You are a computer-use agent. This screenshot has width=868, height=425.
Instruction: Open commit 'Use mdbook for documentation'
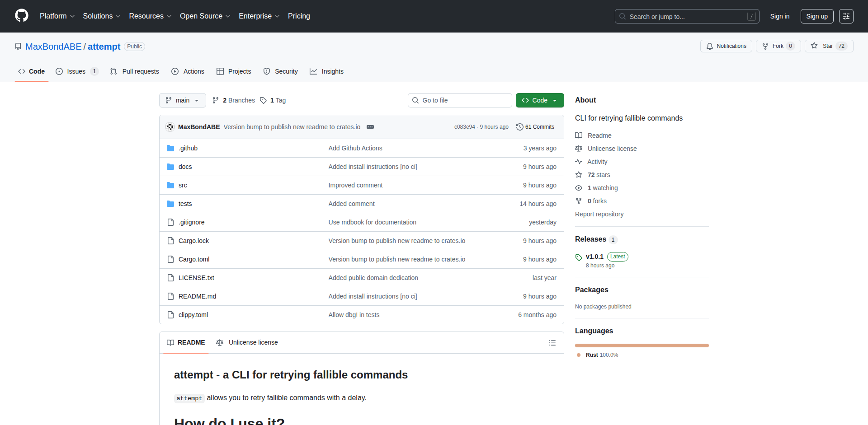(372, 222)
